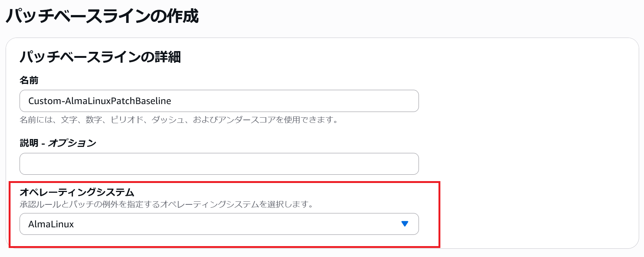Open the operating system AlmaLinux dropdown
Image resolution: width=644 pixels, height=257 pixels.
pyautogui.click(x=219, y=224)
